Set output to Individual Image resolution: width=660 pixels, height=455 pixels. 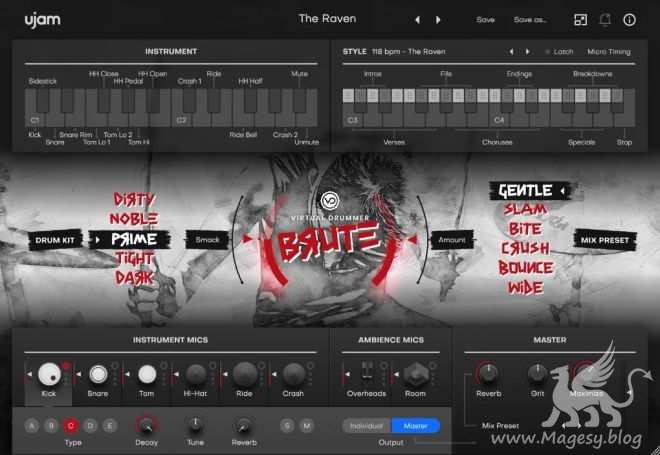pos(367,426)
